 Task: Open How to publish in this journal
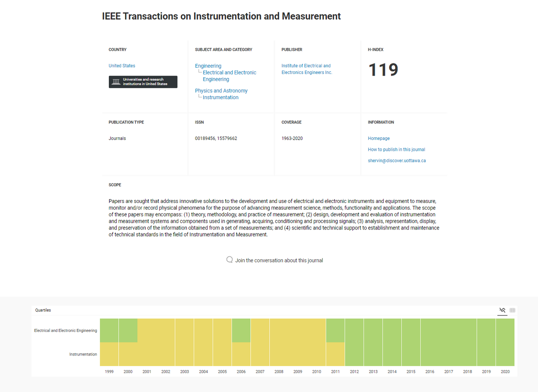click(396, 150)
